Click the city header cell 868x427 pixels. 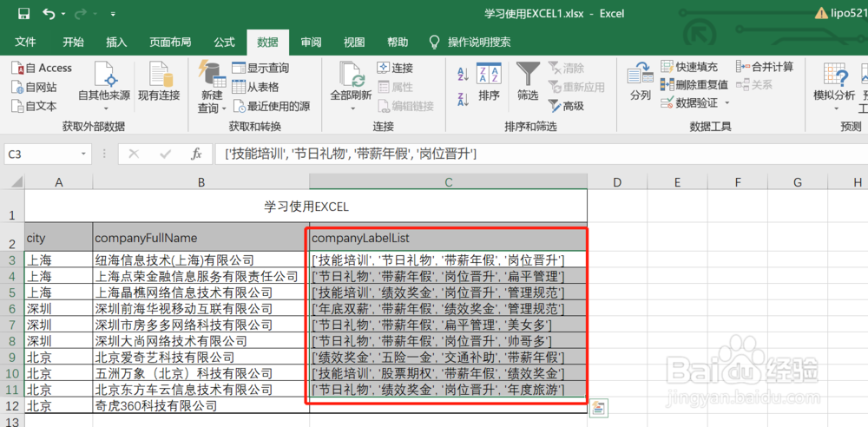coord(59,238)
